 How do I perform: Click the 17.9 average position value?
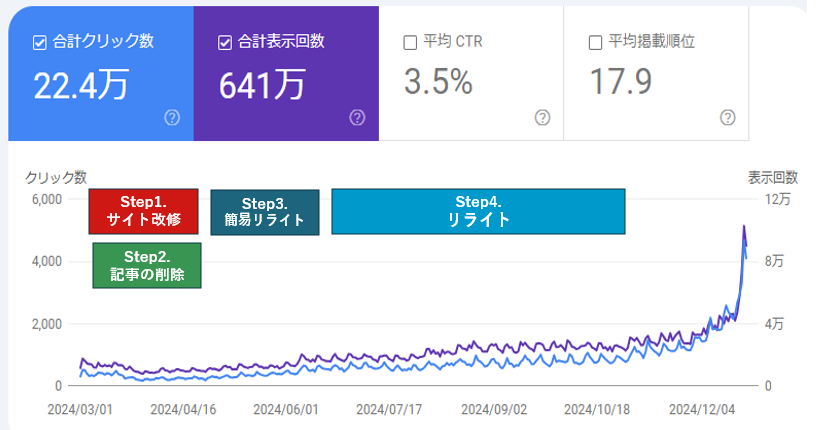point(623,82)
